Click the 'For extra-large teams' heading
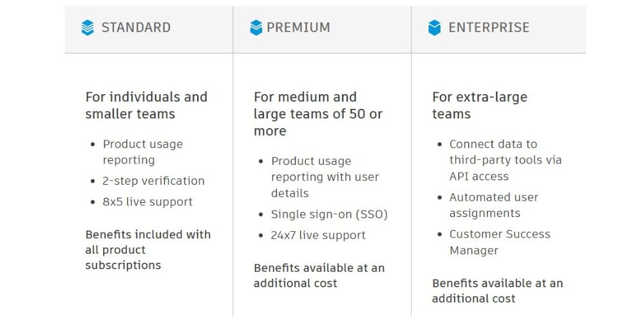644x322 pixels. (479, 106)
